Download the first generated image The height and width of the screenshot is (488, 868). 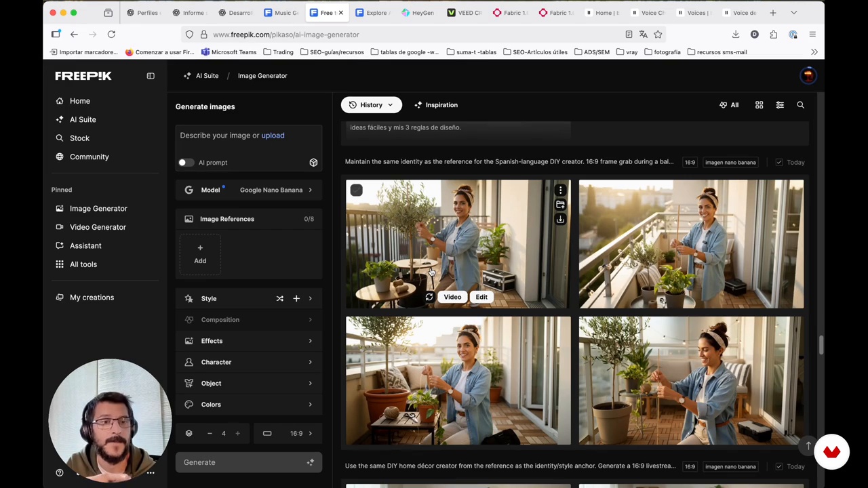(x=560, y=220)
